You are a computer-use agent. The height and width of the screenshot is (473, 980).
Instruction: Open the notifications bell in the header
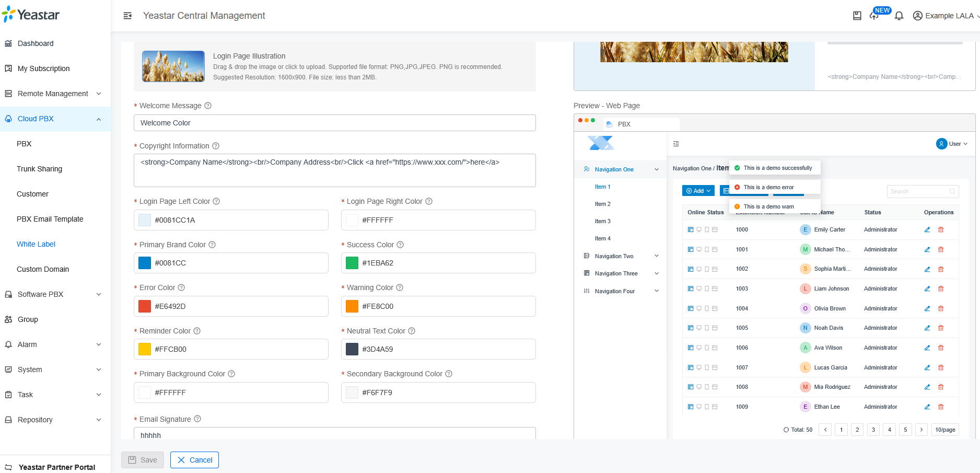(x=899, y=16)
